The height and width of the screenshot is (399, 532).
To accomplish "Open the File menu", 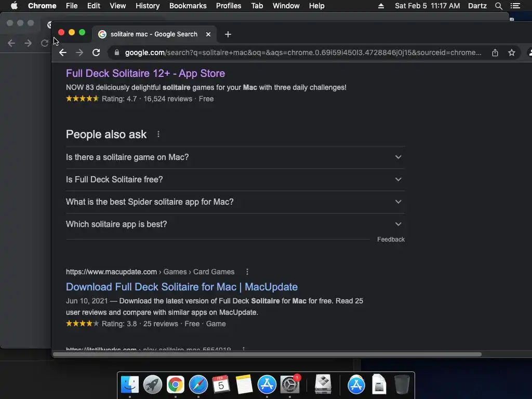I will (x=72, y=6).
